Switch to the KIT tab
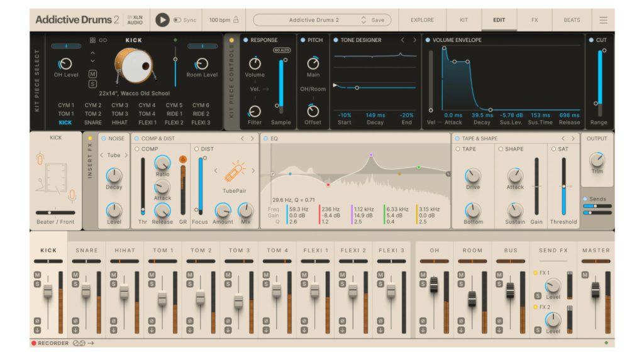 (464, 19)
